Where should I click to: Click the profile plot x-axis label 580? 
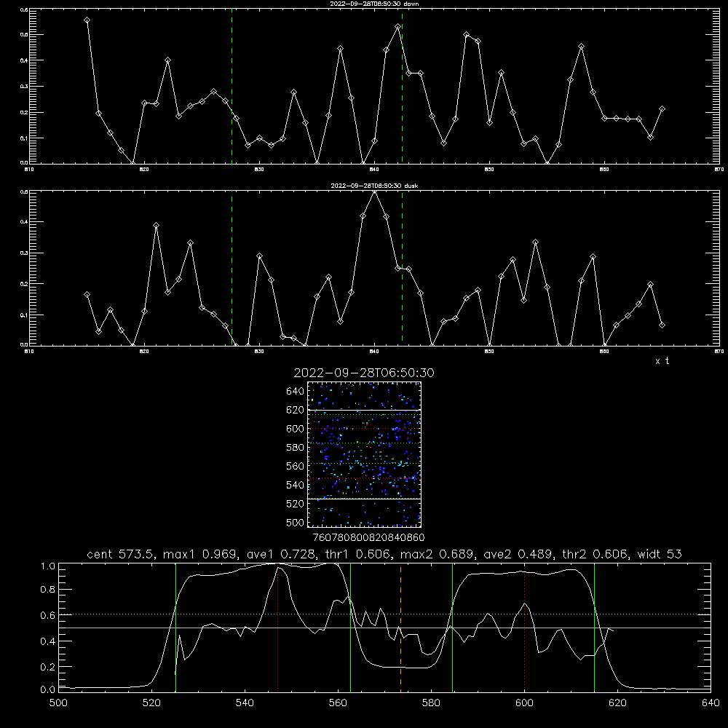431,703
